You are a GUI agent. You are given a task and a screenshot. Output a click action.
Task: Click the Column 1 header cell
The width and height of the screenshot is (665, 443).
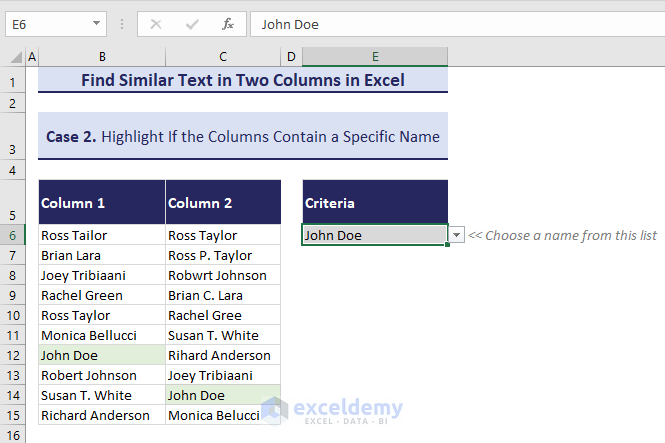[102, 203]
